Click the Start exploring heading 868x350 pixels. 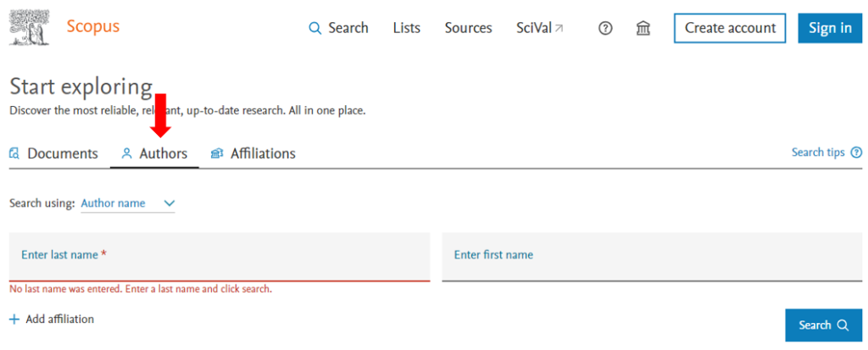coord(81,86)
